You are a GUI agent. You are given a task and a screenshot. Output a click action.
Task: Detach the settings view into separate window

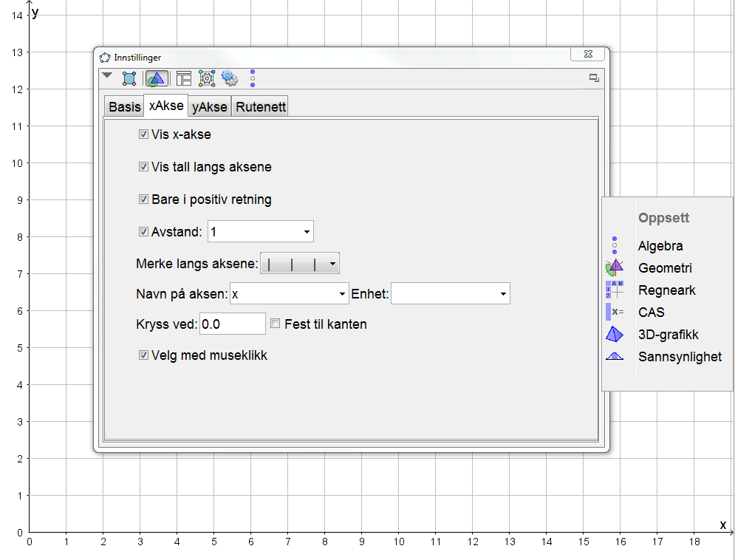(593, 78)
